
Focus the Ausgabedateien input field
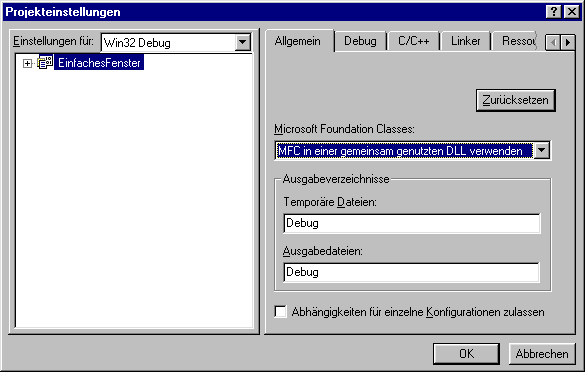coord(412,272)
